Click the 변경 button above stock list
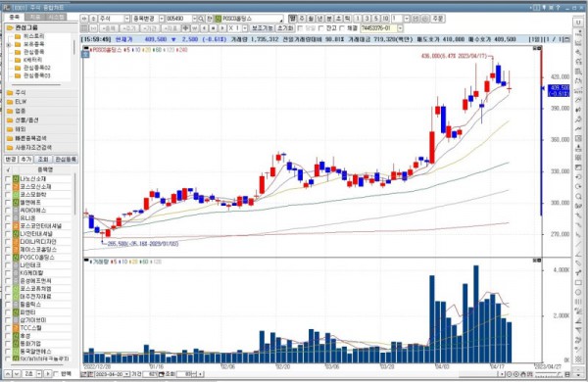 click(11, 160)
